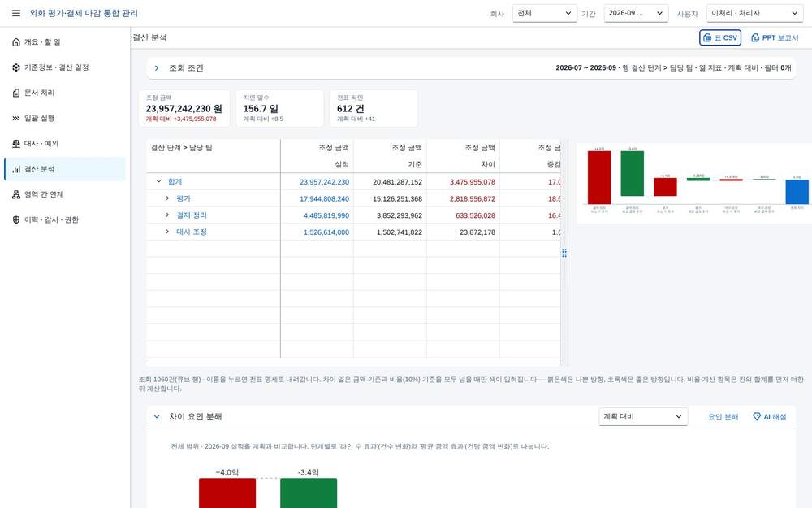The width and height of the screenshot is (812, 508).
Task: Open the 계획 대비 comparison dropdown
Action: (643, 416)
